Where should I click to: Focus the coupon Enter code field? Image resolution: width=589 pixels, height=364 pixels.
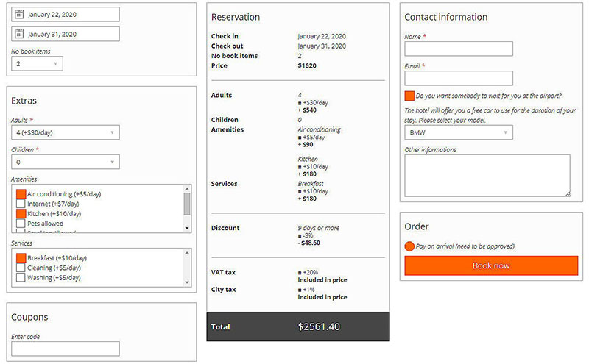pos(66,349)
